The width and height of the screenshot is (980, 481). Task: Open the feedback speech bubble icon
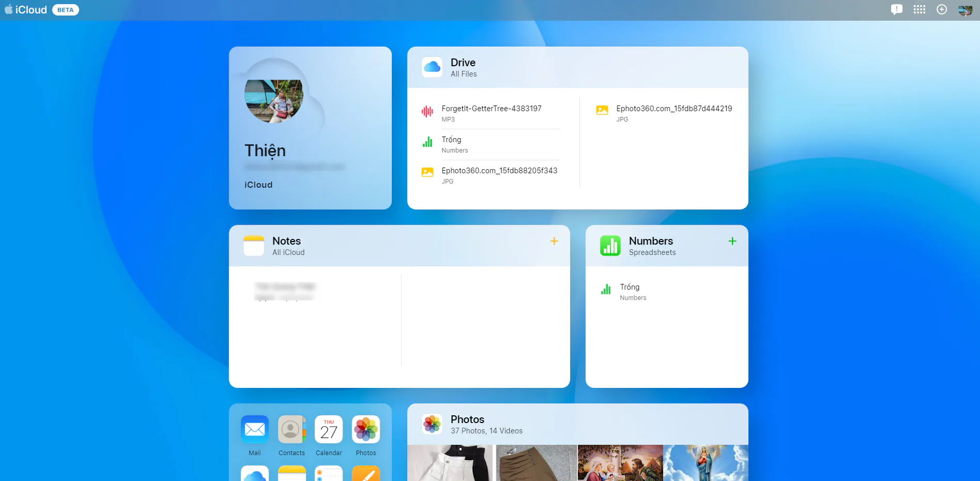tap(897, 9)
